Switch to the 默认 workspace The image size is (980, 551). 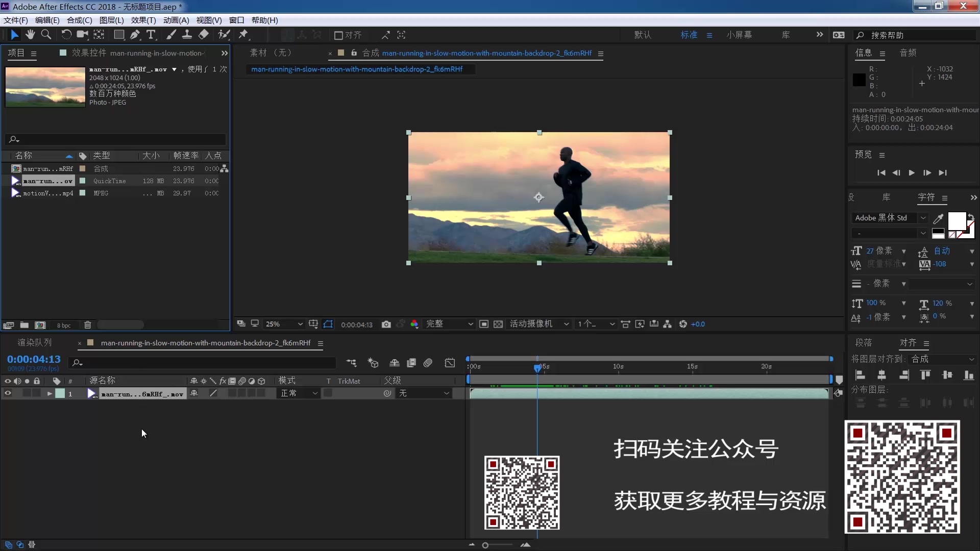click(643, 35)
